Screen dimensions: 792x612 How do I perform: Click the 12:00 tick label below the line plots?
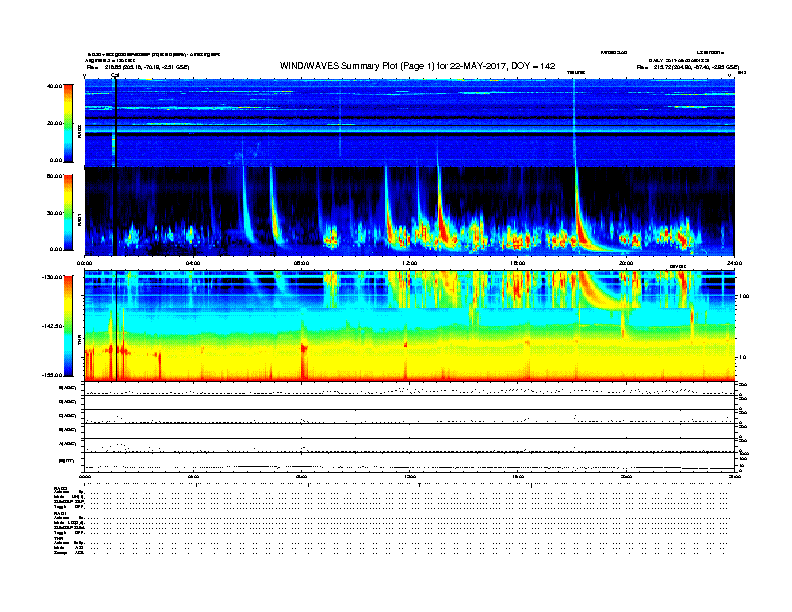pos(410,476)
